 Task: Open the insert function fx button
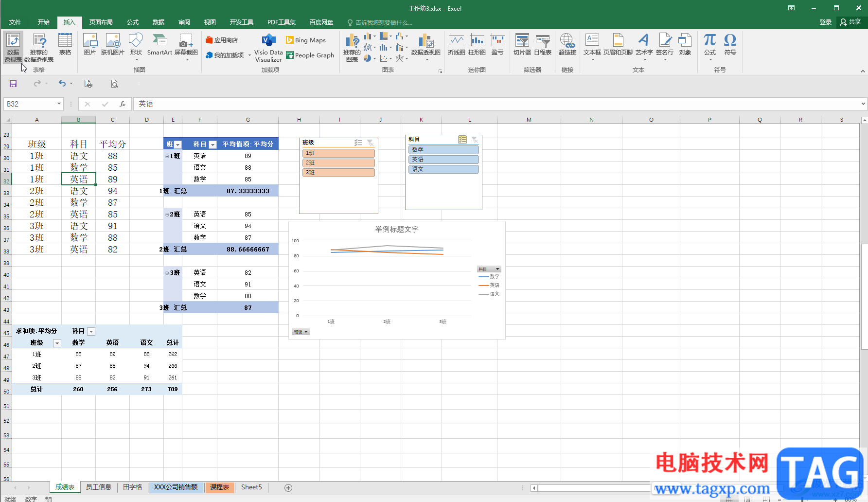click(123, 104)
